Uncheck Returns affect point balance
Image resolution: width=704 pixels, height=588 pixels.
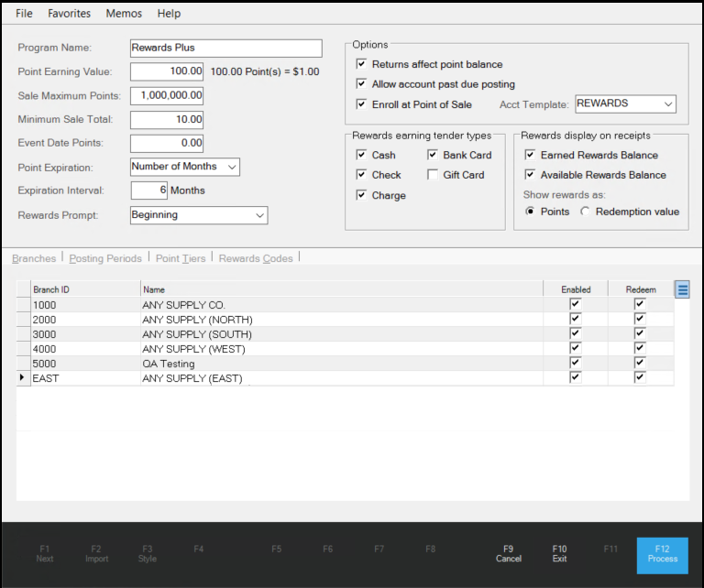(361, 64)
